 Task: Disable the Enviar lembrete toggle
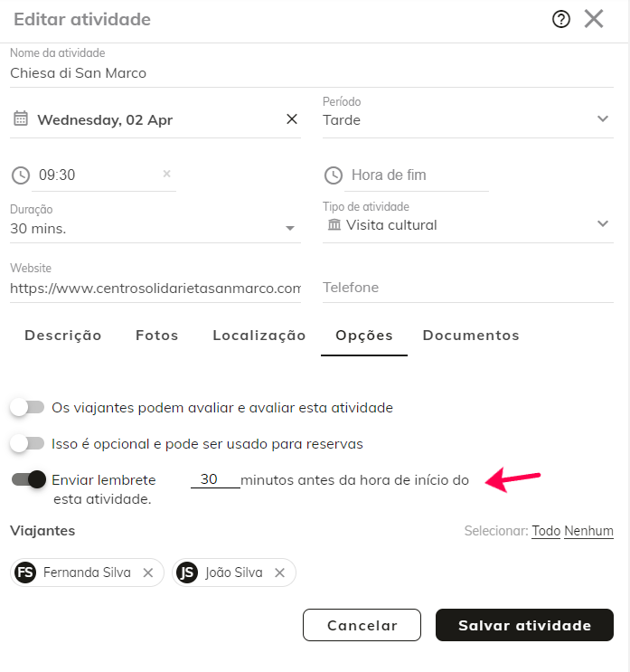tap(28, 479)
